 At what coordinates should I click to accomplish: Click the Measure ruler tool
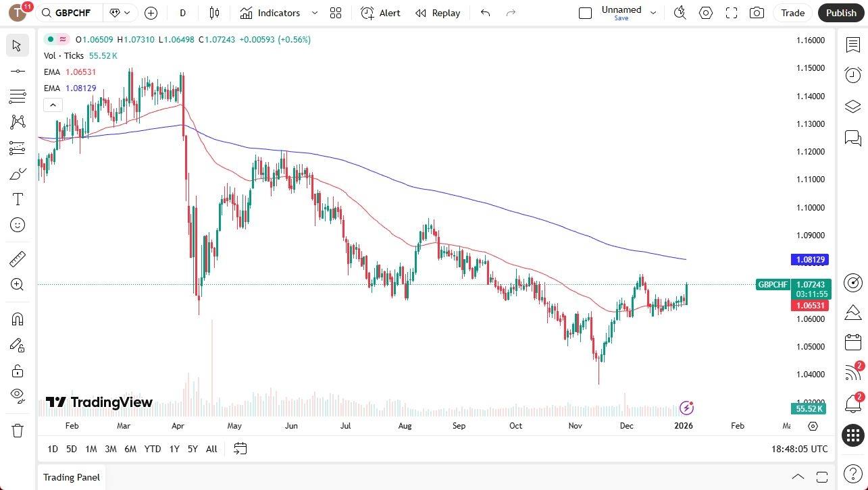(18, 259)
